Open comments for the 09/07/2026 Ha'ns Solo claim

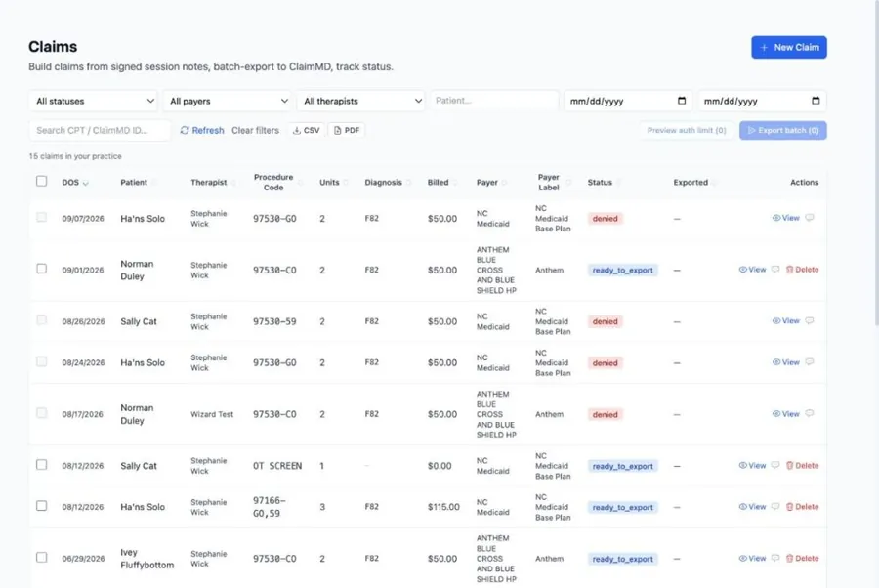tap(810, 218)
